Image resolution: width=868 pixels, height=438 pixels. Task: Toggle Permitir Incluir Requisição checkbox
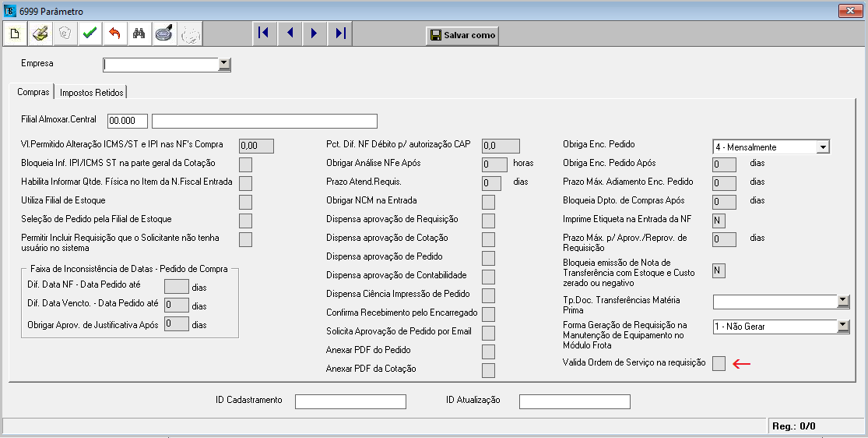coord(245,239)
